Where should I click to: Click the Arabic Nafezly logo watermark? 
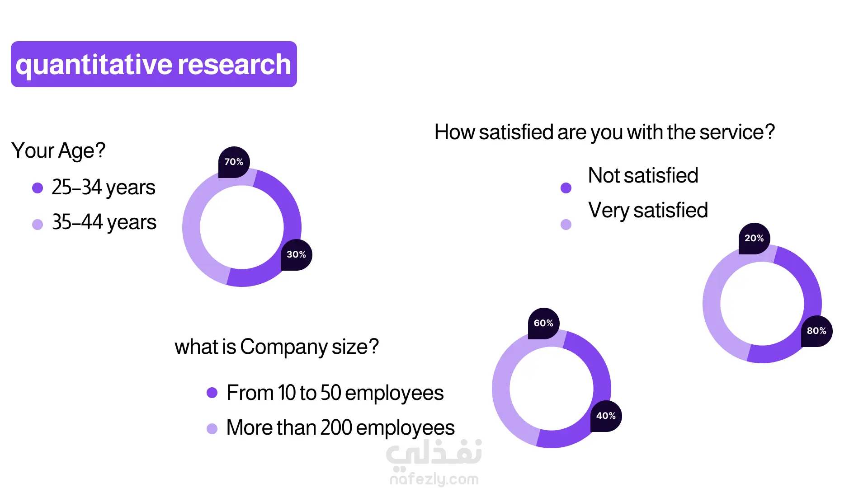(434, 453)
